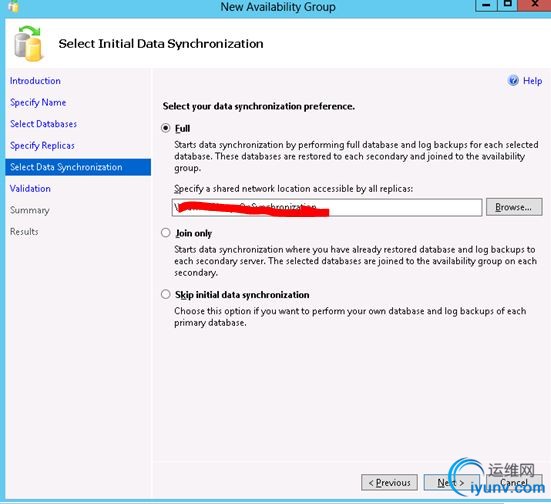The image size is (551, 504).
Task: Minimize the New Availability Group window
Action: click(486, 5)
